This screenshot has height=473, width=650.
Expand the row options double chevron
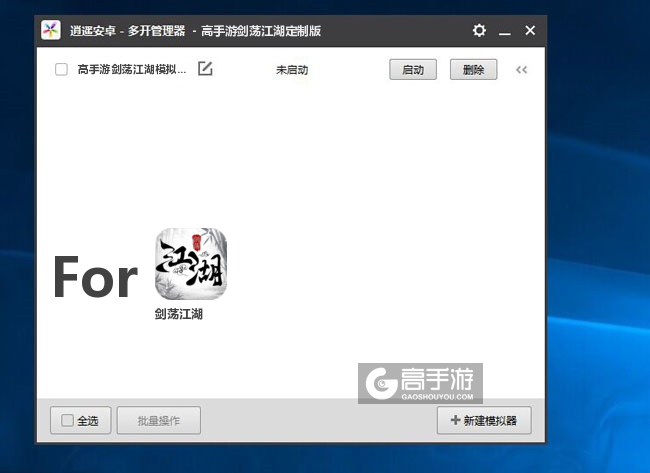tap(521, 70)
